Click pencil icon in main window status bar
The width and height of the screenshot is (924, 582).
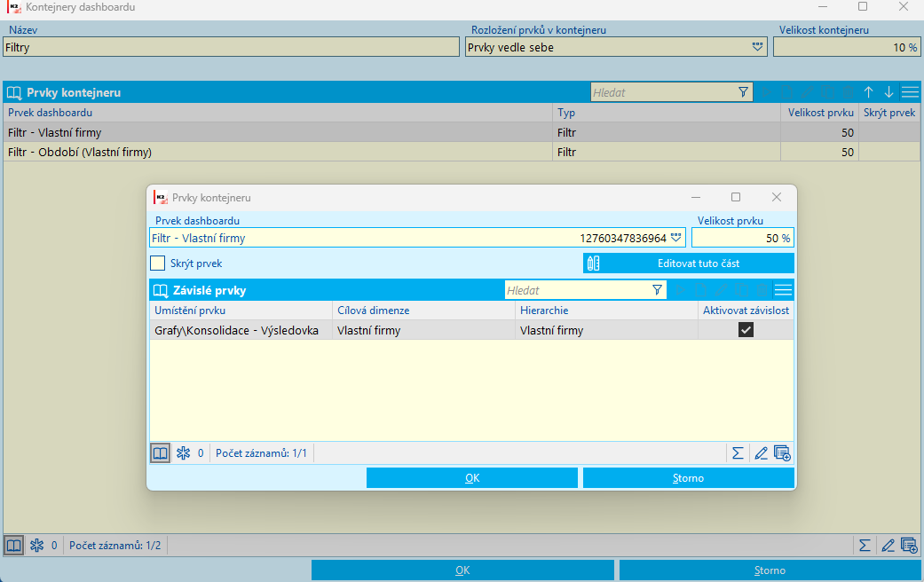click(888, 546)
